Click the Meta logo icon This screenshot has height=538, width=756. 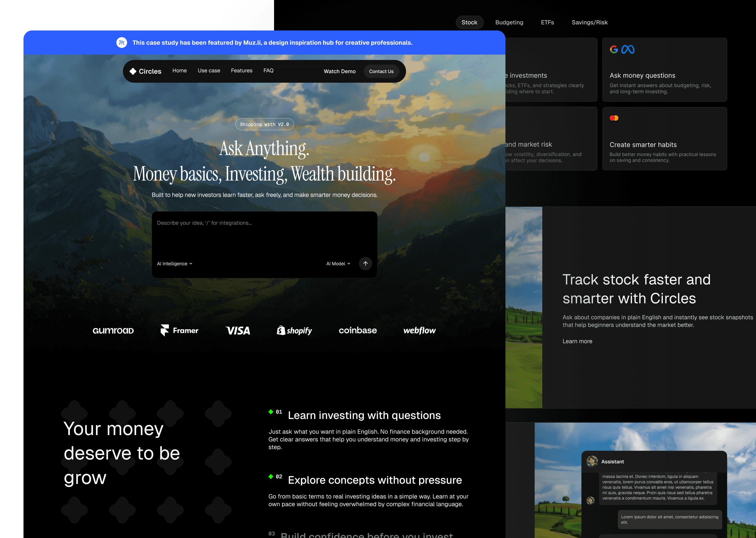(x=628, y=49)
